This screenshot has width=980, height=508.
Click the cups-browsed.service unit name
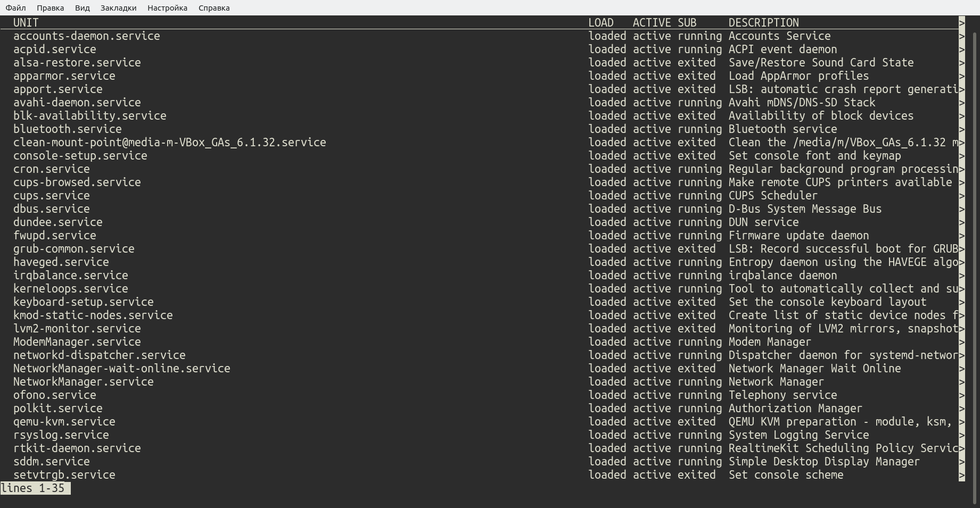77,182
